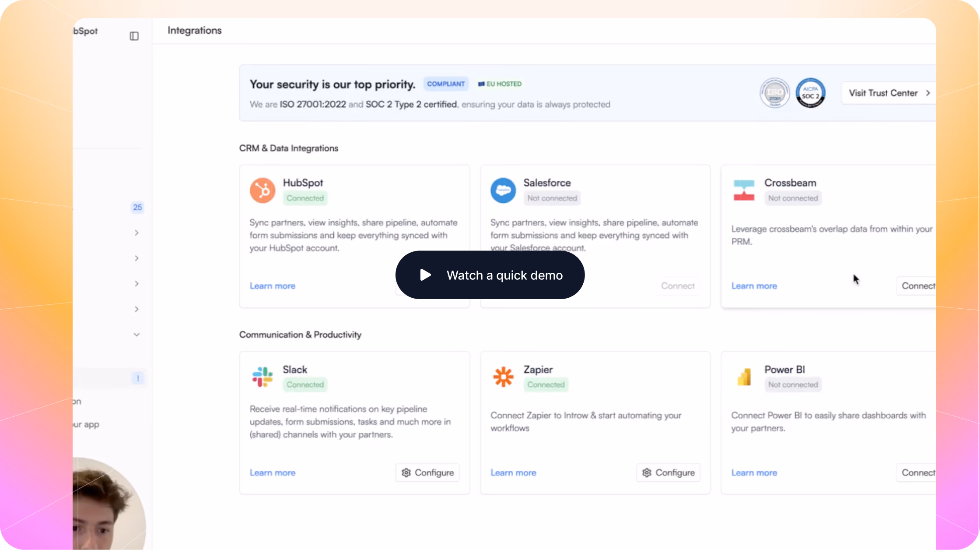
Task: Click the Power BI logo icon
Action: [x=744, y=377]
